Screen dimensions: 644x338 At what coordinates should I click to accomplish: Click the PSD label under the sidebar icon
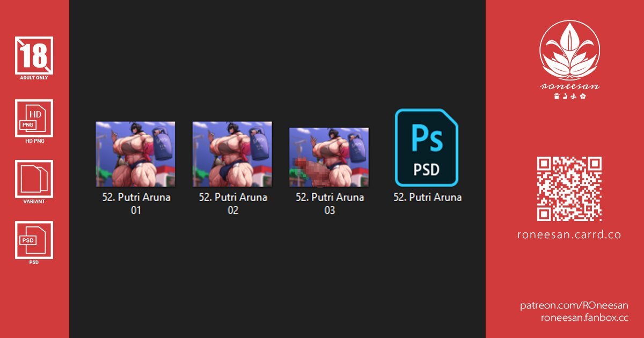click(34, 262)
